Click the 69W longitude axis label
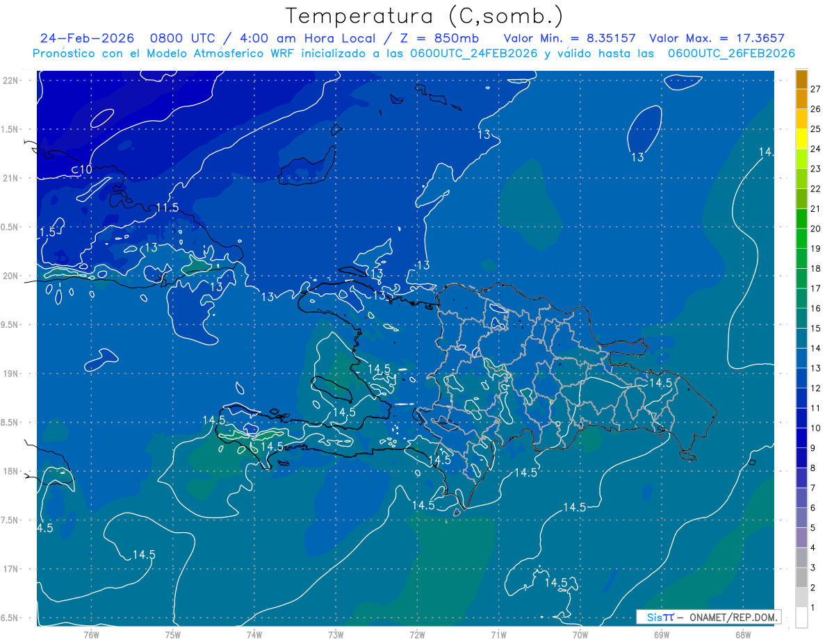 pyautogui.click(x=662, y=634)
